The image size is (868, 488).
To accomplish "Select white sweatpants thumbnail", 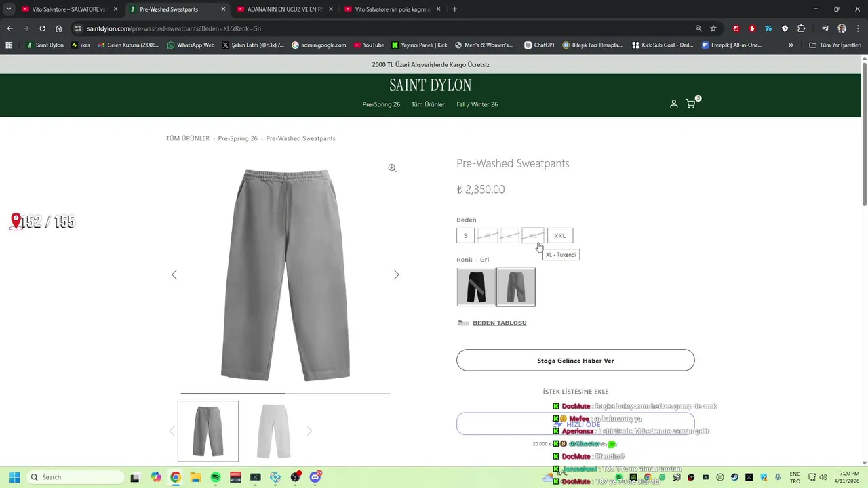I will (x=274, y=431).
